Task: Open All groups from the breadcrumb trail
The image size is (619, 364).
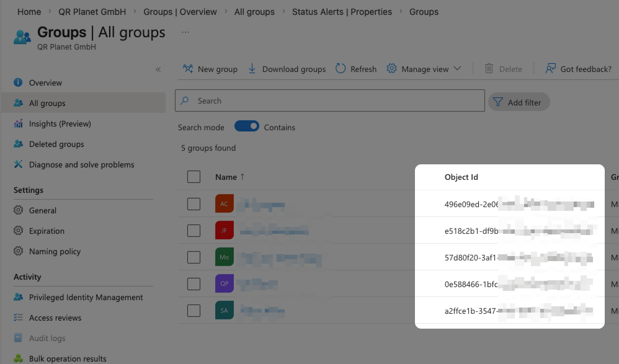Action: [254, 11]
